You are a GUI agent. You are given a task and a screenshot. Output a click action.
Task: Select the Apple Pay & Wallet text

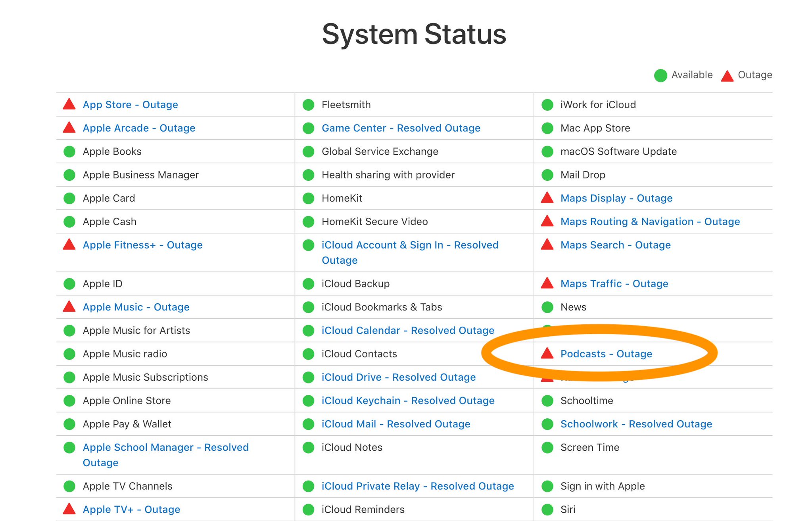click(127, 424)
